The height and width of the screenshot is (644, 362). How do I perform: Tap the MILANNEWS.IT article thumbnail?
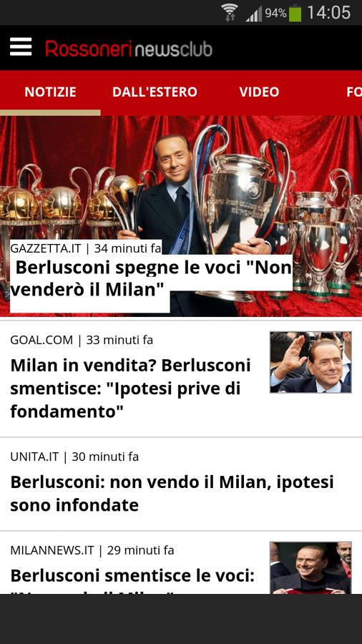310,567
